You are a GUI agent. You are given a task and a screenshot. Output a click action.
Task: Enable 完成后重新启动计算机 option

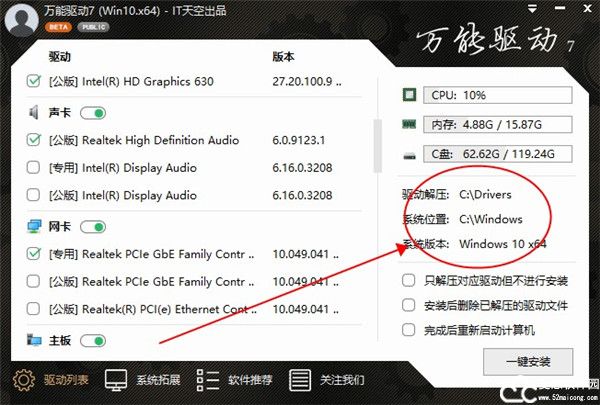coord(408,330)
